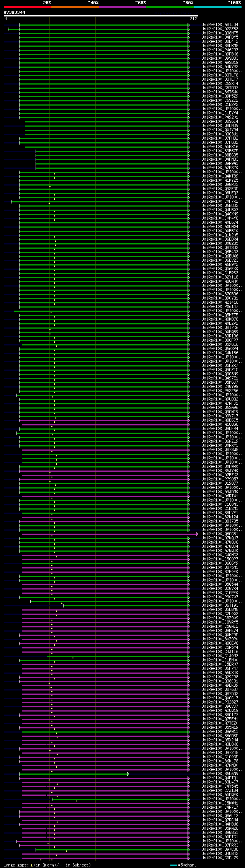This screenshot has height=868, width=245.
Task: Click the gap triangle symbol in bottom legend
Action: (x=32, y=865)
